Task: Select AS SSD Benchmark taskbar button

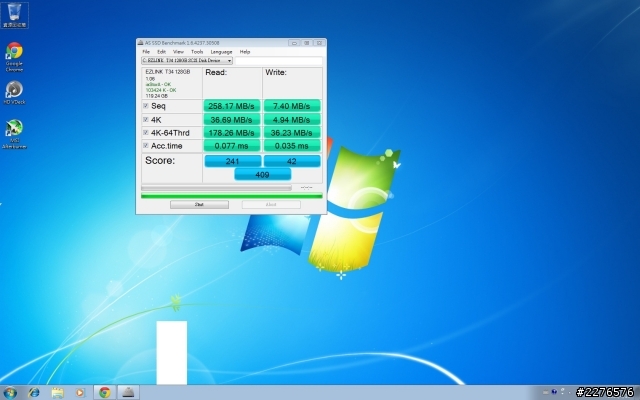Action: [128, 393]
